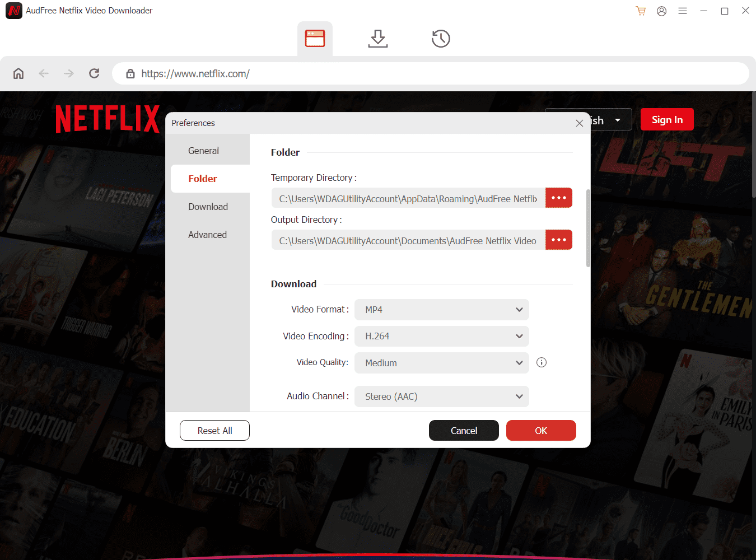Click the Video Quality info icon
756x560 pixels.
coord(542,362)
